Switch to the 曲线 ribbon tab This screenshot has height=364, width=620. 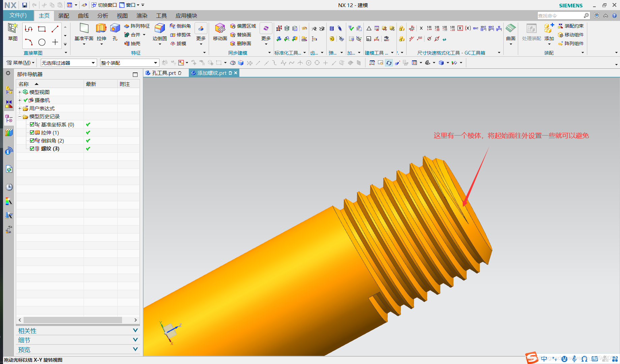(x=83, y=16)
